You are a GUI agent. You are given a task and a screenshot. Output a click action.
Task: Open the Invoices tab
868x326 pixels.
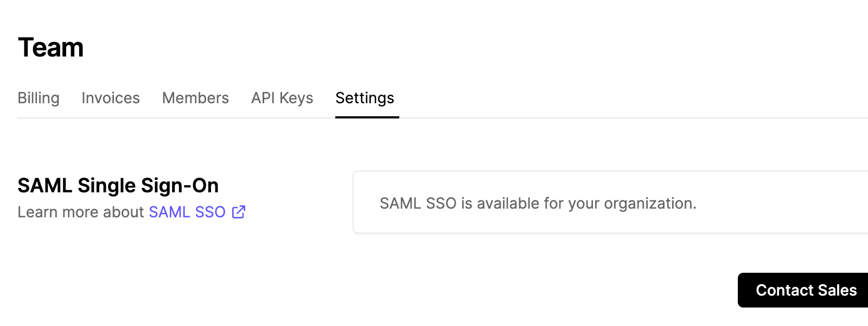[x=111, y=98]
